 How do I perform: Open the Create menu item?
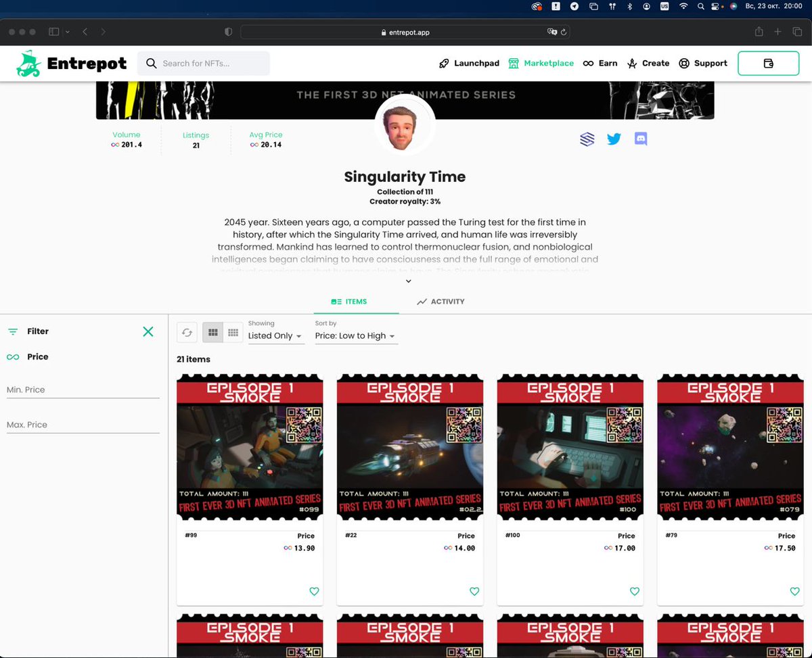click(x=648, y=64)
